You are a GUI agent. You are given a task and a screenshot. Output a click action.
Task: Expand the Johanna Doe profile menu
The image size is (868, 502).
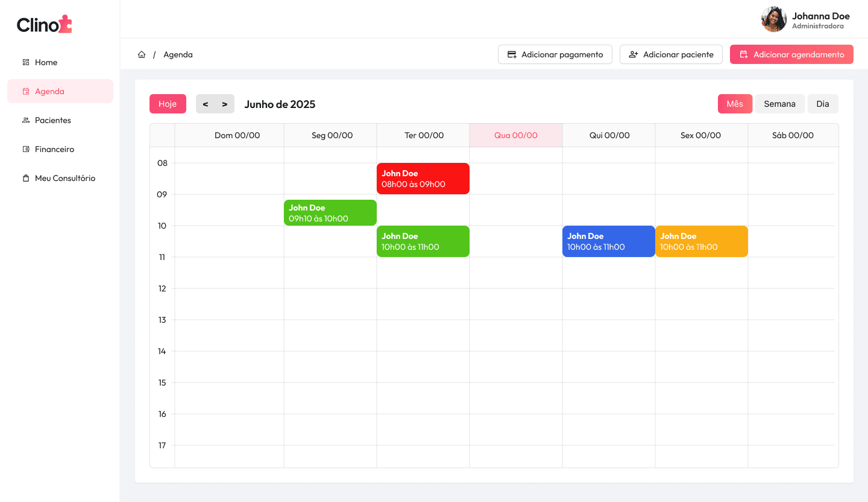pos(805,19)
